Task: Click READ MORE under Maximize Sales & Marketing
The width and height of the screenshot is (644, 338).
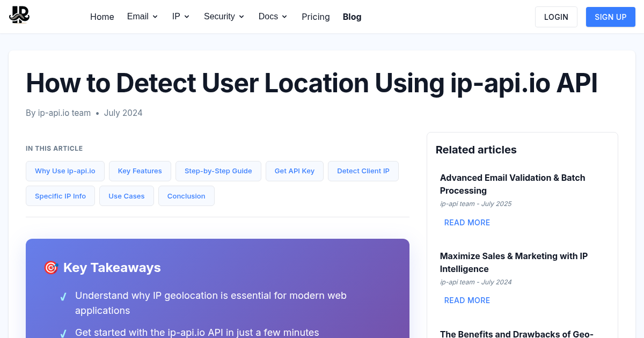Action: (467, 300)
